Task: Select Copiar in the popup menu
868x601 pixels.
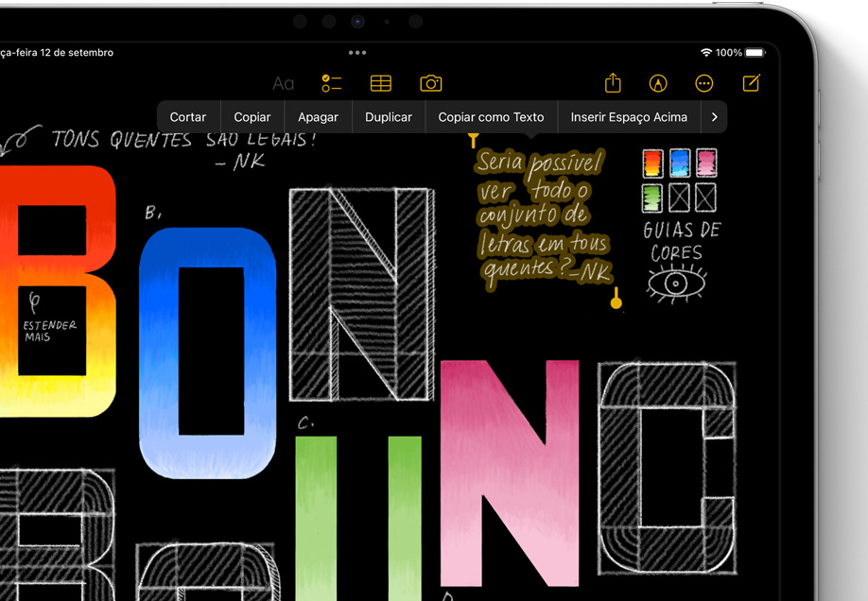Action: tap(252, 117)
